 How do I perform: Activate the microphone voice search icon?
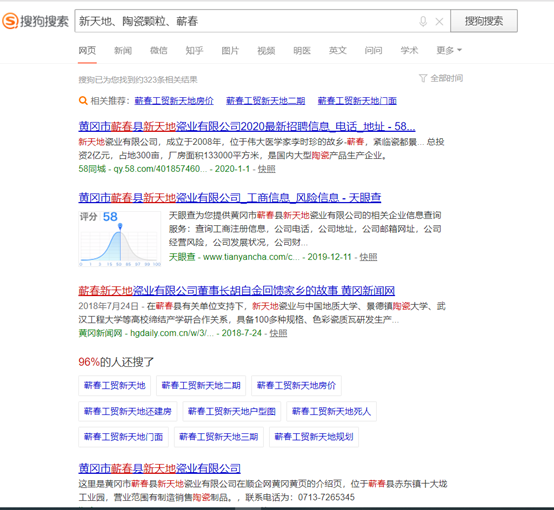[423, 21]
